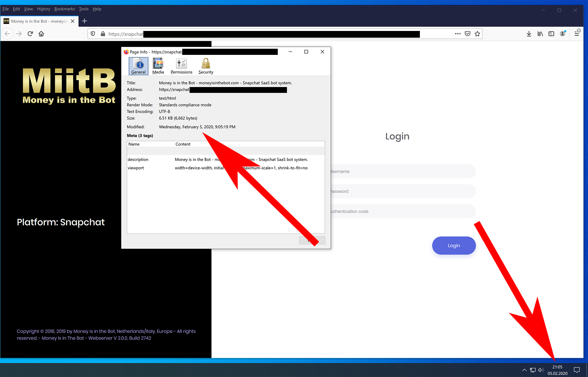Click the Password input field
588x377 pixels.
[x=403, y=191]
